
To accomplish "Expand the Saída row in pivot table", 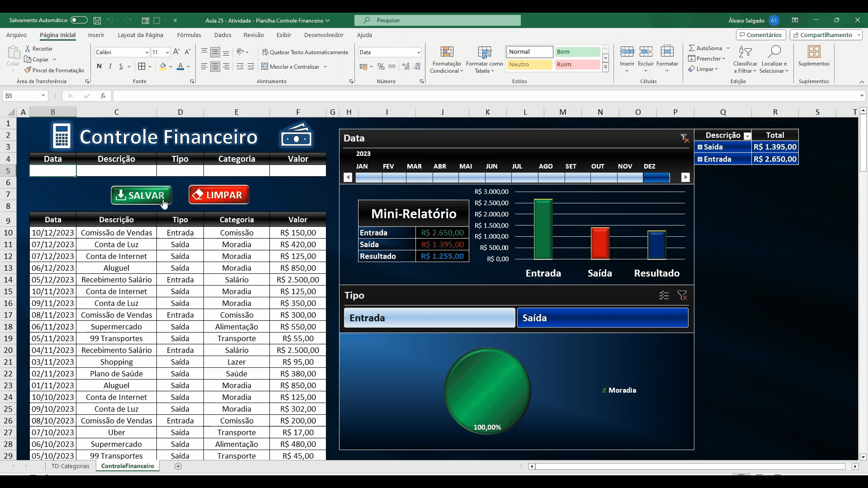I will tap(700, 147).
